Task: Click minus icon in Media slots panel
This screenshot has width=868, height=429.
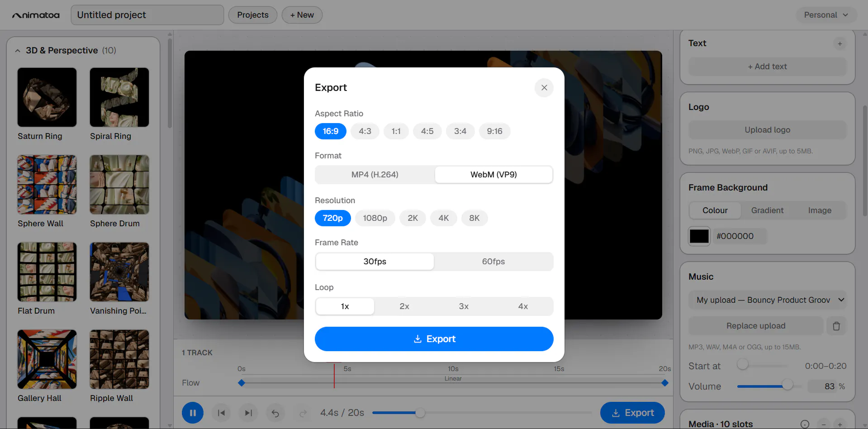Action: click(x=824, y=424)
